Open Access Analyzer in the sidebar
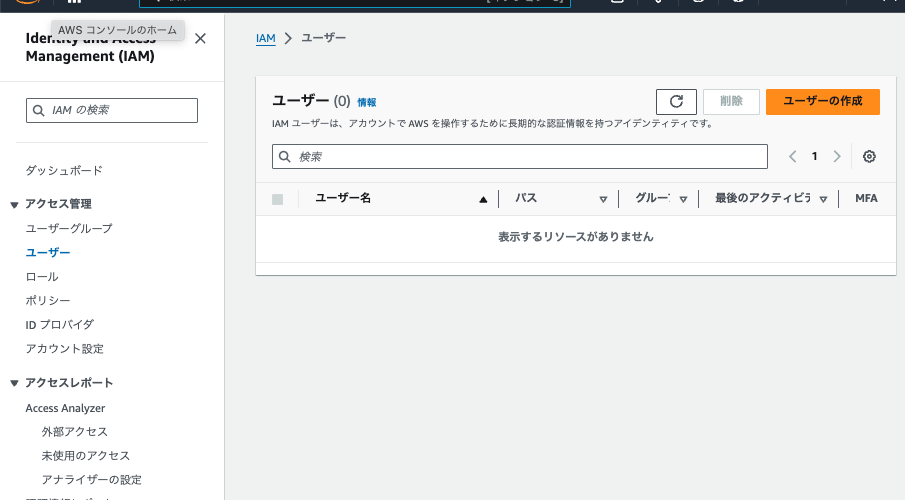This screenshot has height=500, width=905. click(65, 408)
